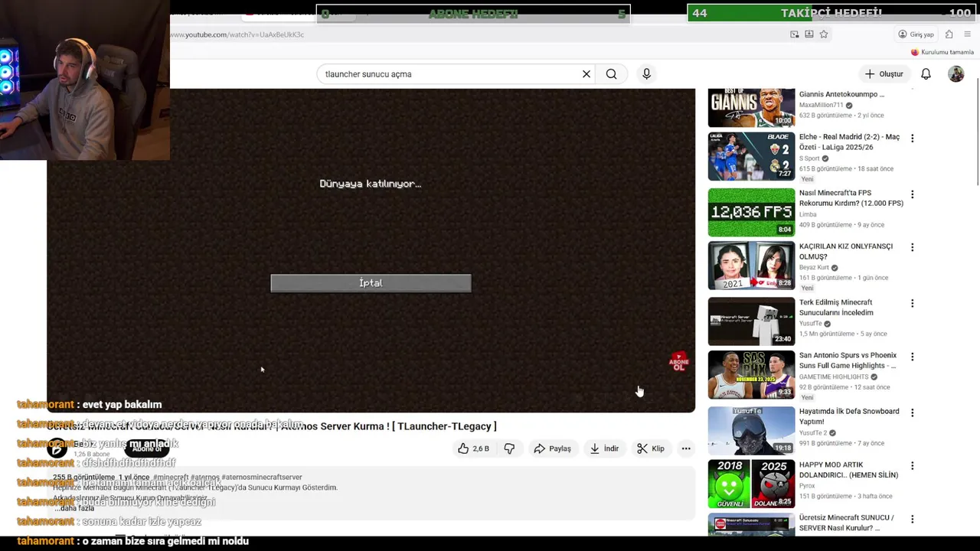Click the channel name 'YusufTe 2'

(813, 433)
